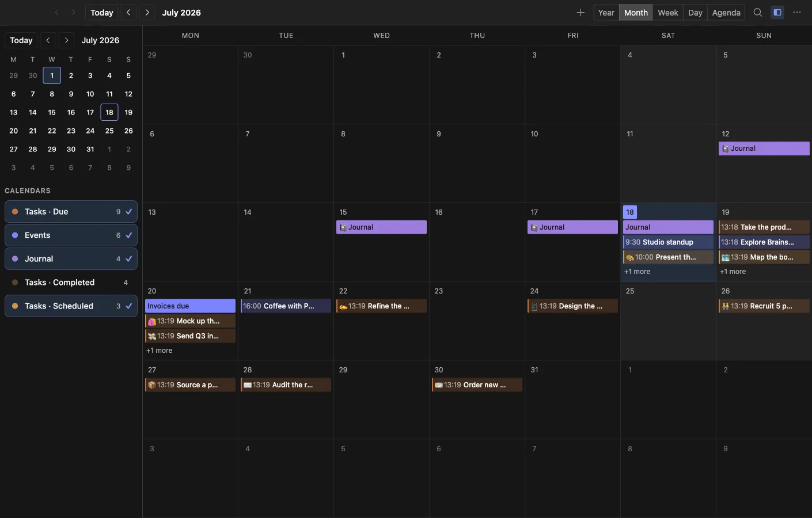This screenshot has height=518, width=812.
Task: Open Journal entry on Friday 17
Action: pos(572,227)
